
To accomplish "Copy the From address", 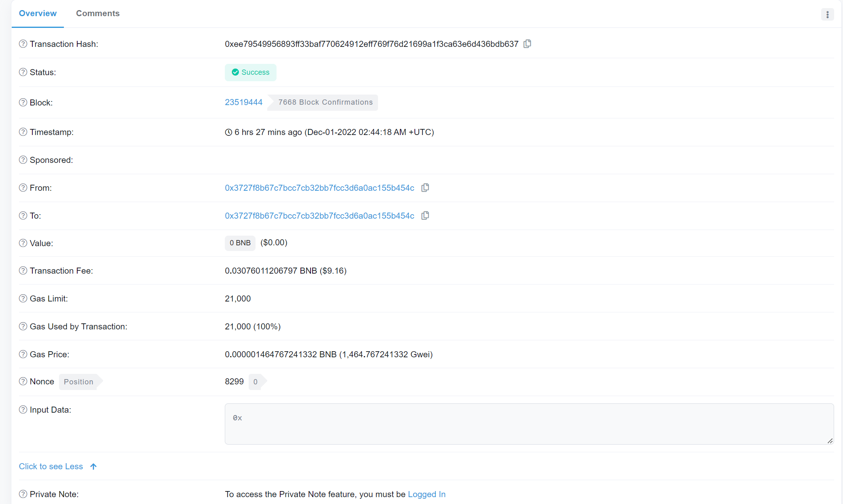I will click(x=425, y=188).
